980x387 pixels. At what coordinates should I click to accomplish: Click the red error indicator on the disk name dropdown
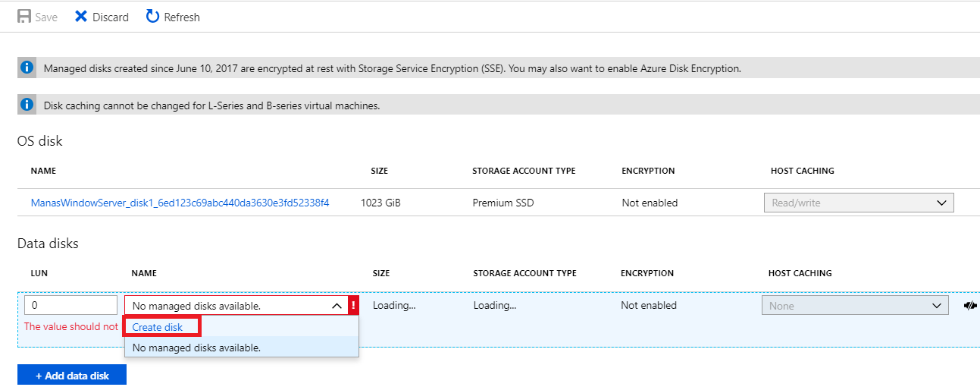[353, 305]
